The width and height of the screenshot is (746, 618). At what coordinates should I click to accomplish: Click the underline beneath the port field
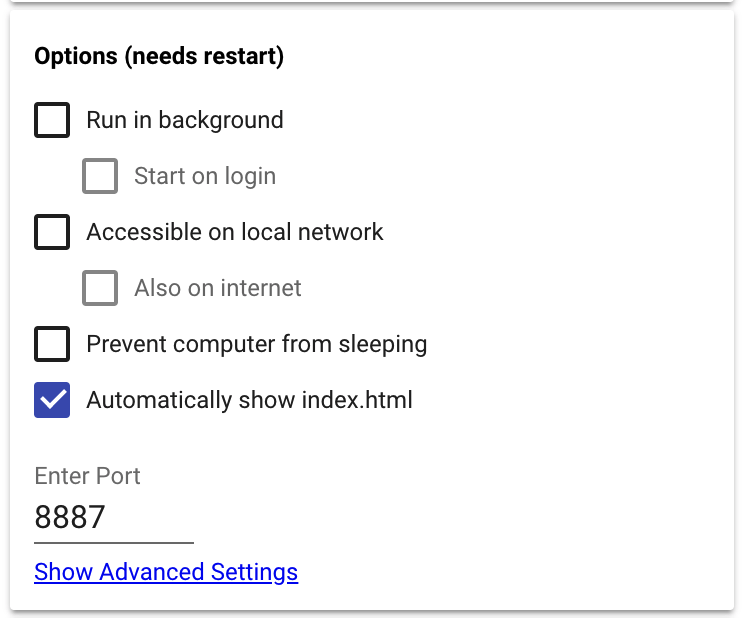[x=113, y=543]
